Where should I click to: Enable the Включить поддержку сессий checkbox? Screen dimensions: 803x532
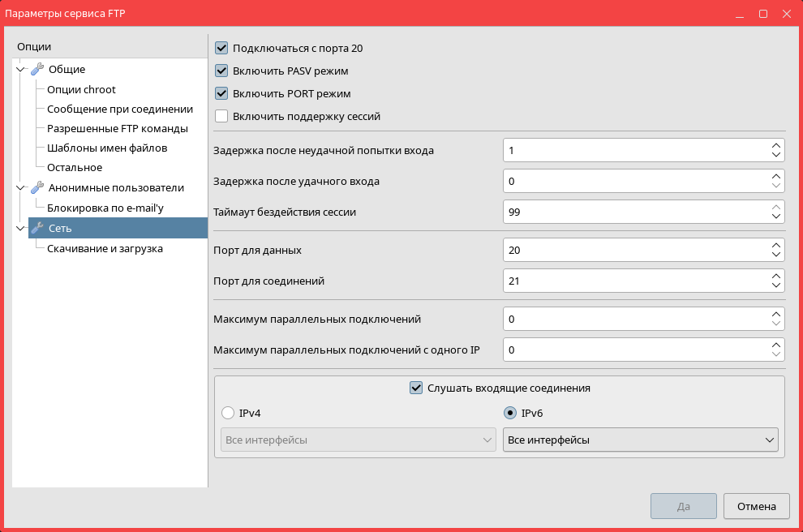[221, 116]
